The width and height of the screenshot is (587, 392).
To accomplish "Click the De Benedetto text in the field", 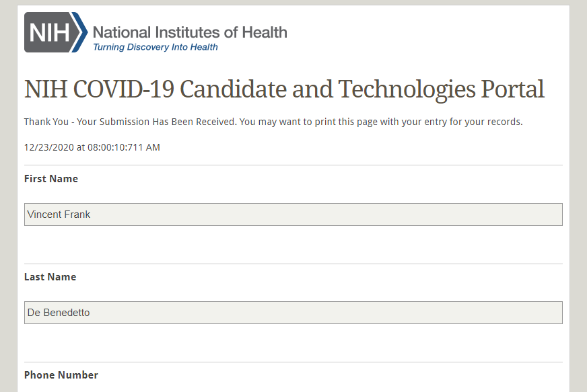I will (x=59, y=313).
